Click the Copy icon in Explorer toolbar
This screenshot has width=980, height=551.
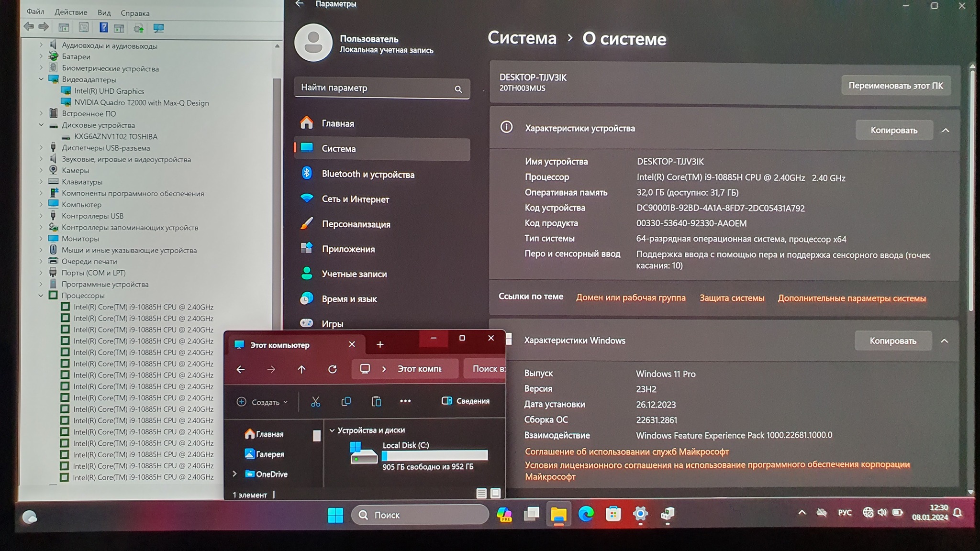(x=346, y=402)
